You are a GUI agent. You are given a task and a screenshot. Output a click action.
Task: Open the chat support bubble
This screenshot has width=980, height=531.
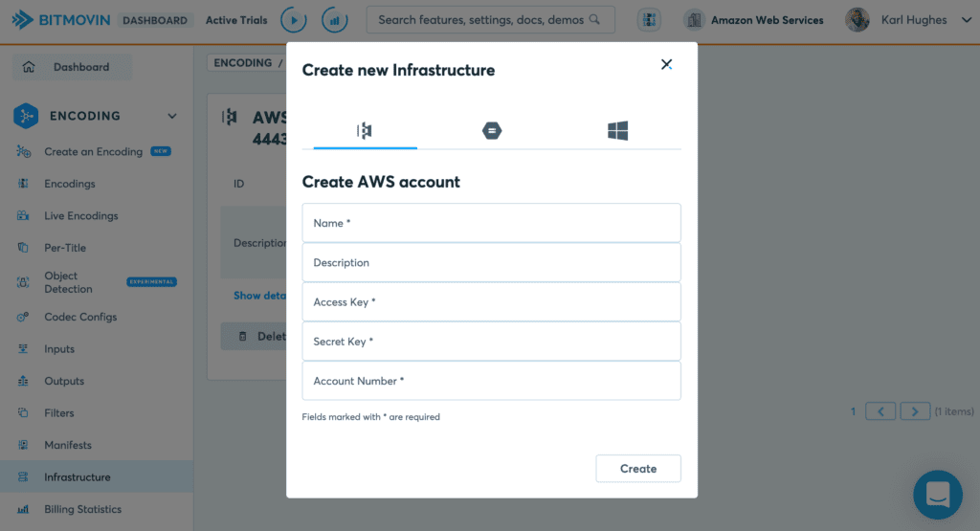click(938, 495)
